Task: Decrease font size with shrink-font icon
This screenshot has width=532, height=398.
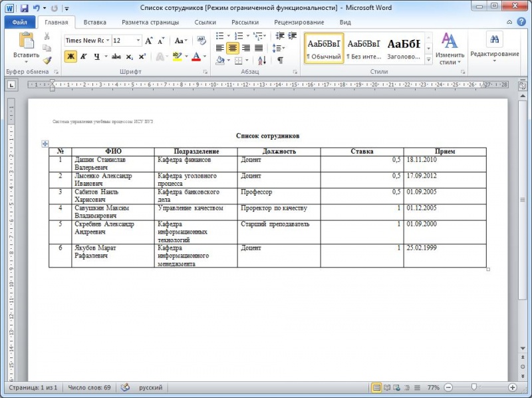Action: tap(161, 41)
